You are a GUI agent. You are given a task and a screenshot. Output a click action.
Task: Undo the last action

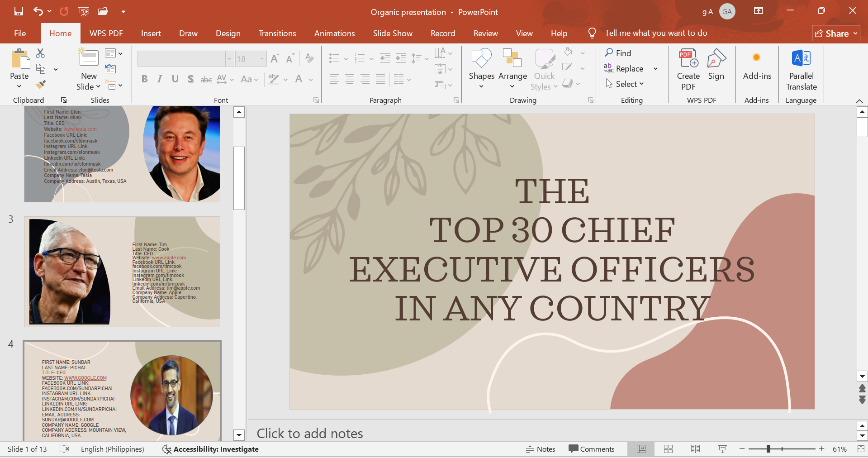coord(38,11)
